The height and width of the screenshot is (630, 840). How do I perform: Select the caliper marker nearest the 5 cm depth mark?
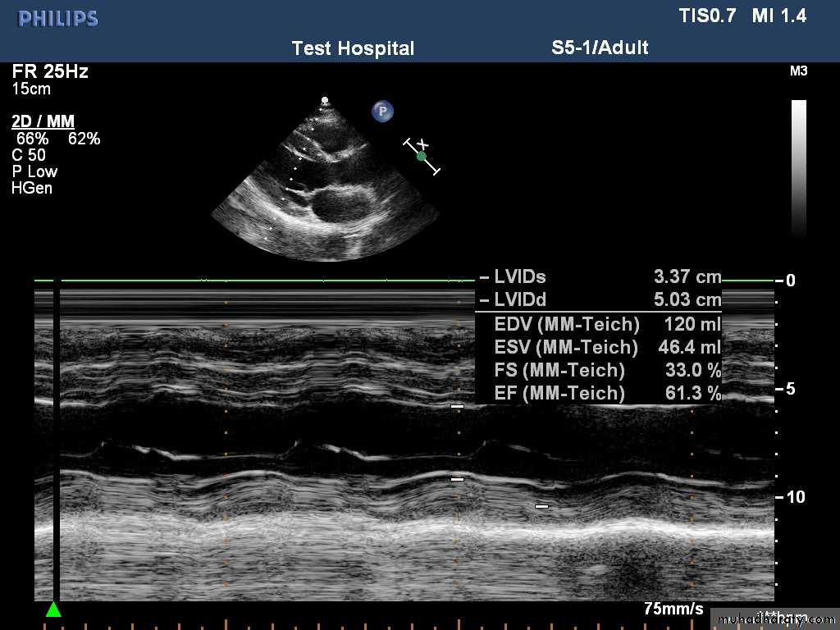[x=457, y=406]
